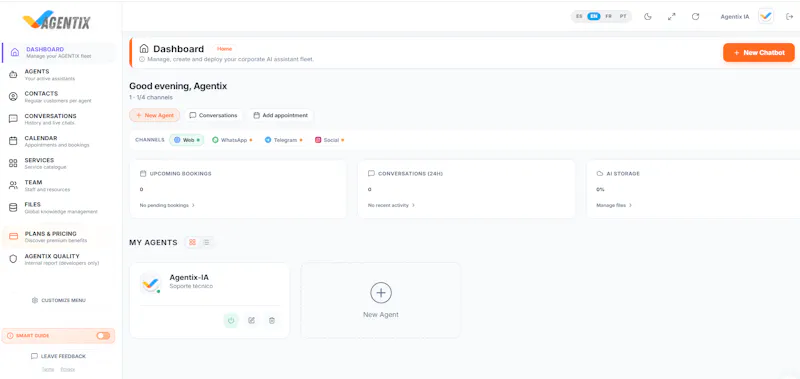Open Services in the sidebar
This screenshot has width=800, height=379.
point(59,163)
